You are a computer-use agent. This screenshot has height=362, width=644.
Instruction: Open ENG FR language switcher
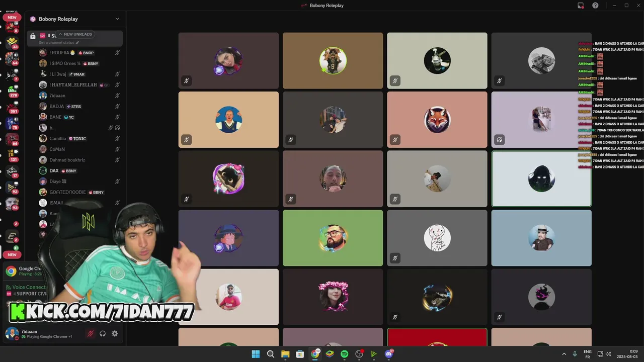tap(587, 354)
